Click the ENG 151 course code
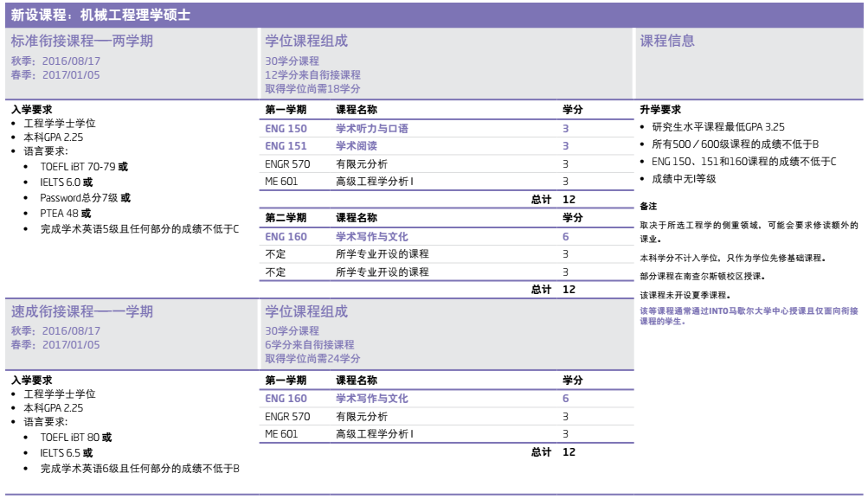Viewport: 868px width, 499px height. [x=286, y=146]
